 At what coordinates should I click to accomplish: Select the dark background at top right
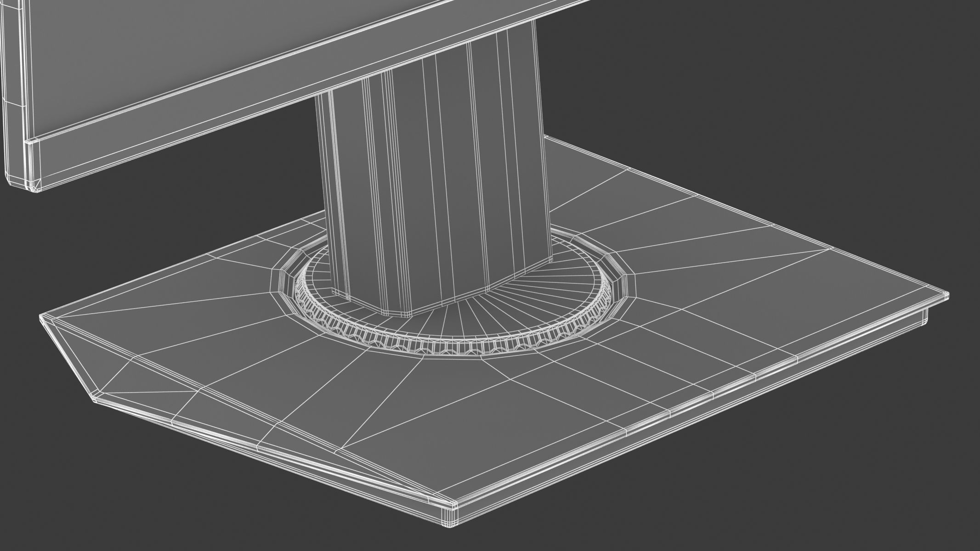click(x=827, y=69)
